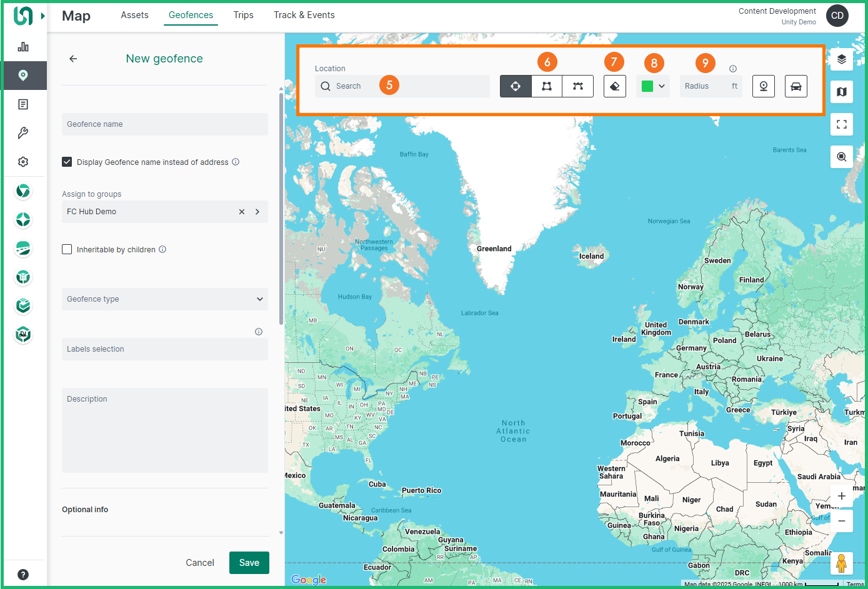The width and height of the screenshot is (868, 589).
Task: Activate the map search magnifier tool
Action: (x=842, y=156)
